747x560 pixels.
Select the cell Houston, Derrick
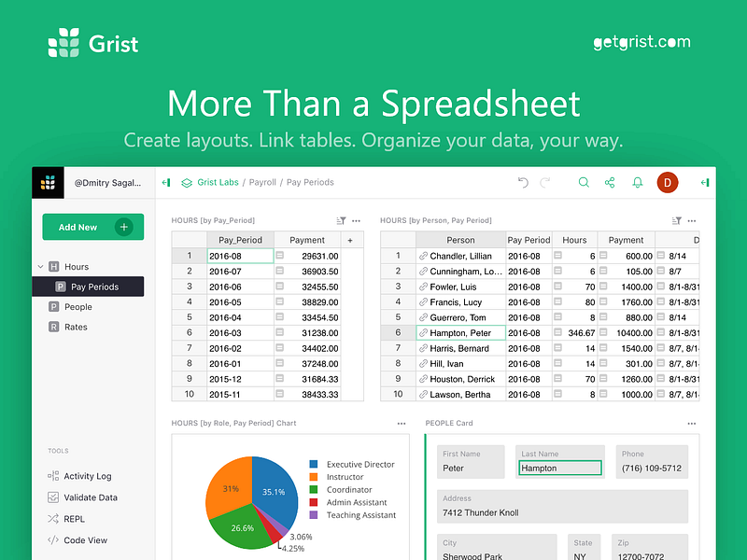click(460, 379)
